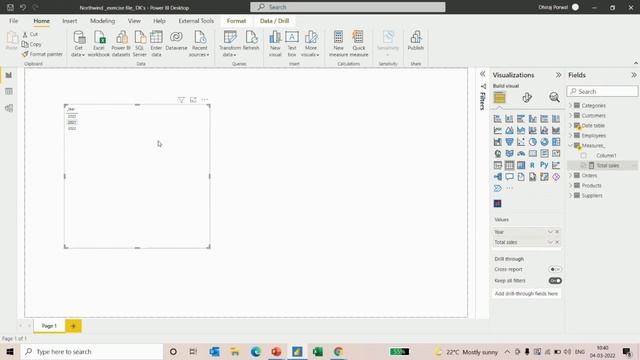Choose the table visual icon
Screen dimensions: 640x360
[x=509, y=165]
